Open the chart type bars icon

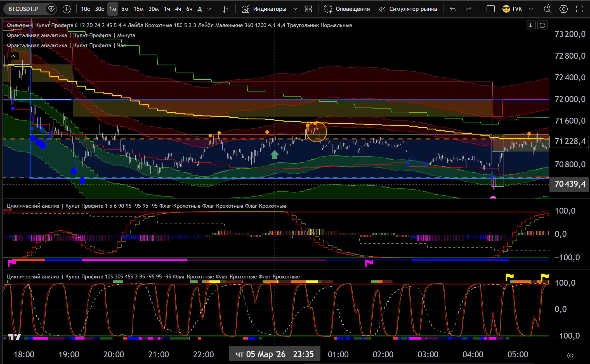pyautogui.click(x=226, y=9)
